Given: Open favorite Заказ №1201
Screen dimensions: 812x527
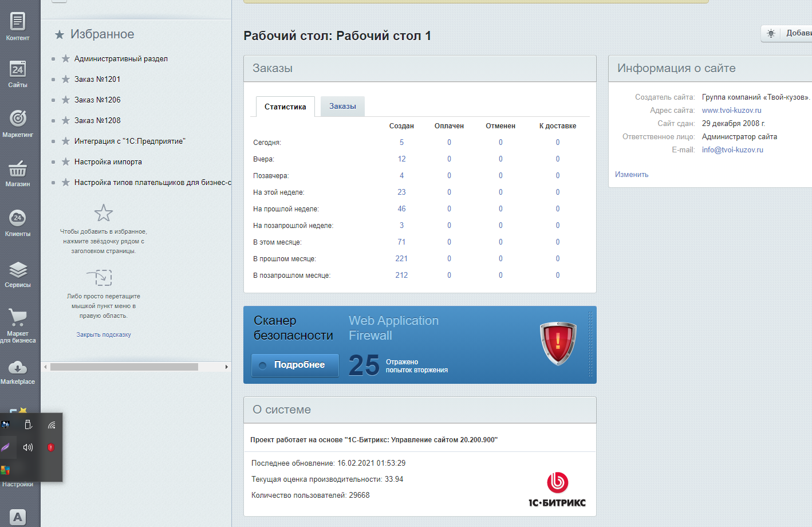Looking at the screenshot, I should pos(97,79).
